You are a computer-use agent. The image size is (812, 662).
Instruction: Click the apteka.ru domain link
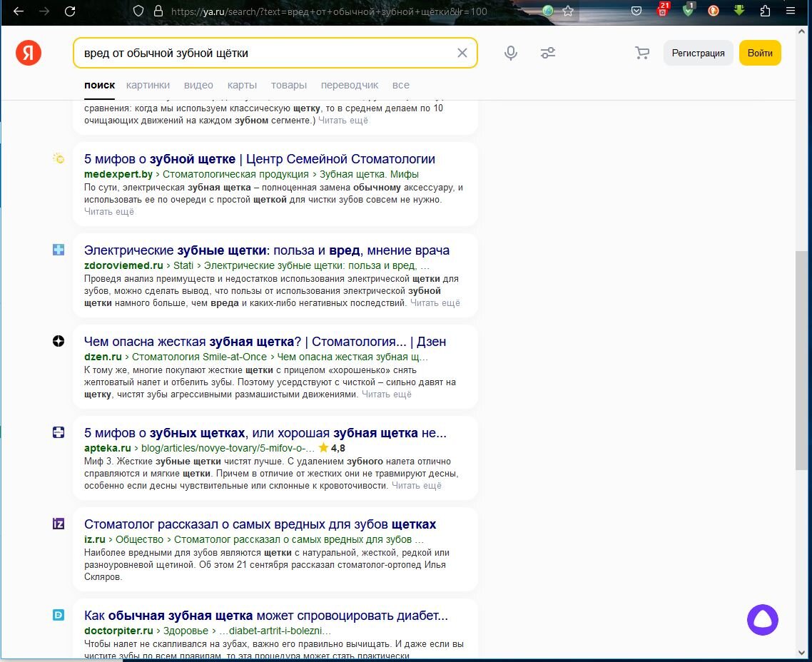point(107,448)
